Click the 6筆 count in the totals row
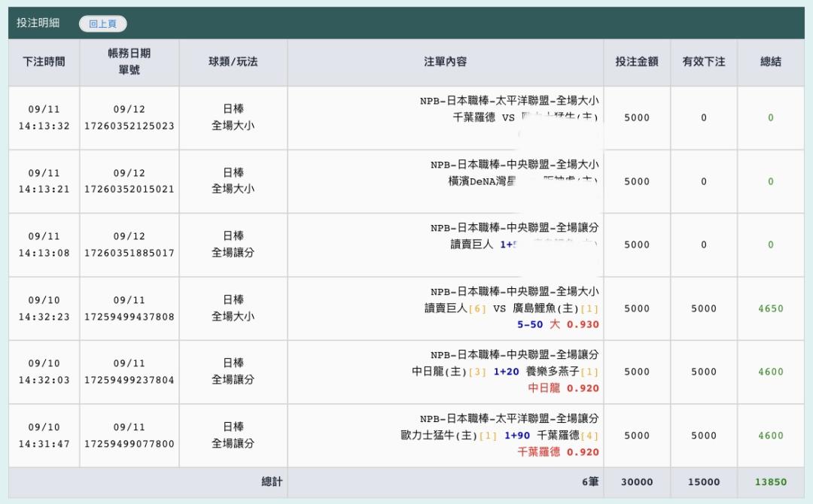The image size is (813, 504). pos(590,481)
